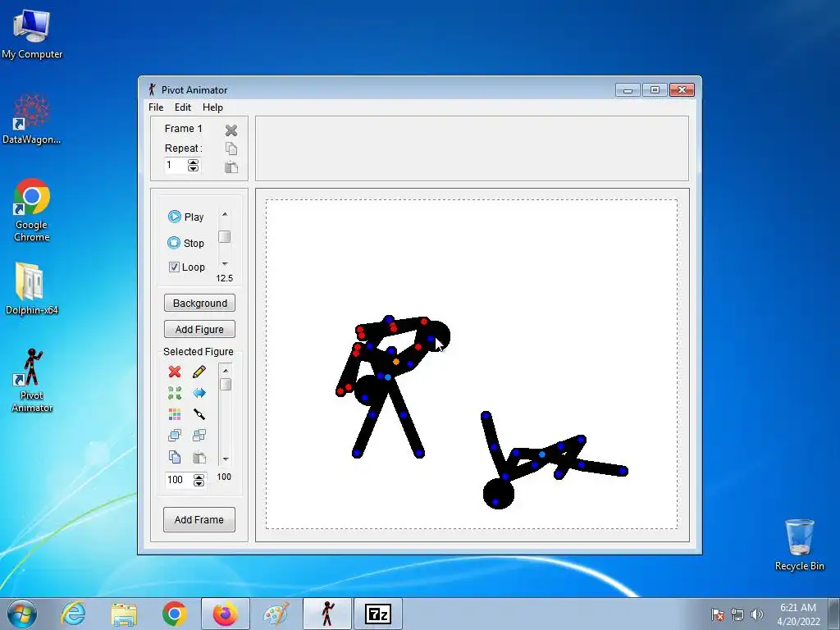Open Paint from the taskbar
This screenshot has height=630, width=840.
(x=276, y=614)
